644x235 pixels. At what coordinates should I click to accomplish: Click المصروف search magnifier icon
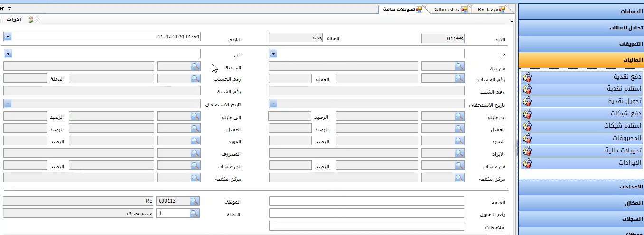[195, 153]
